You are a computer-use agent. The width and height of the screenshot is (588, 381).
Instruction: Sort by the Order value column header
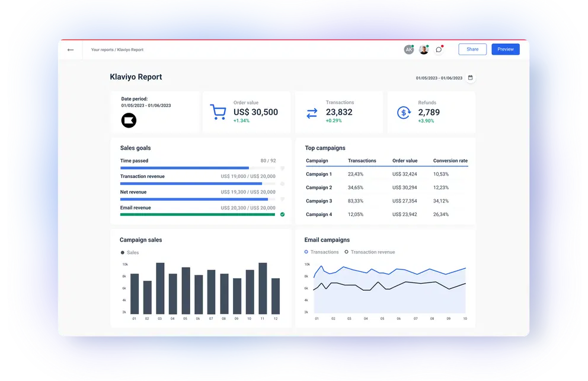(x=405, y=161)
